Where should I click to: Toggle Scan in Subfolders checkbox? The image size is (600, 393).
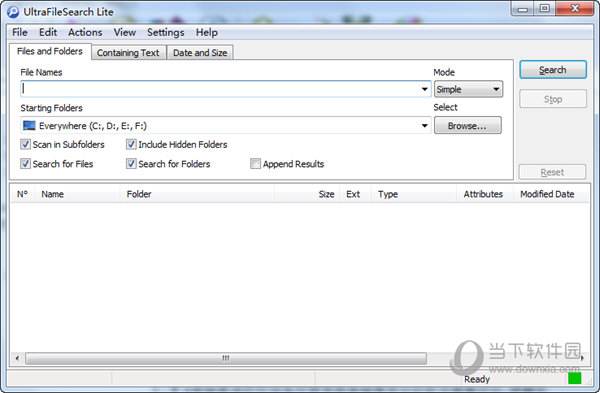25,144
